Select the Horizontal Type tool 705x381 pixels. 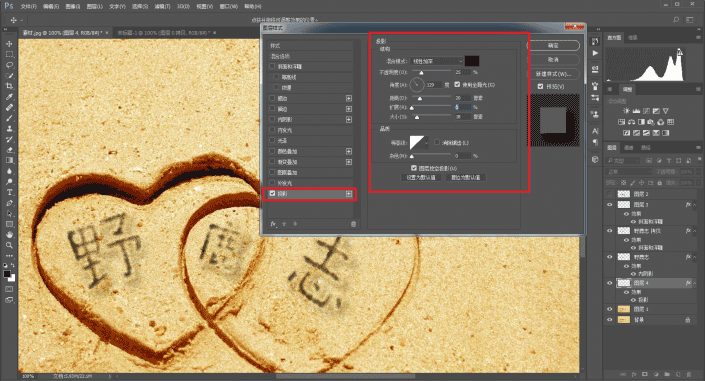click(x=9, y=192)
